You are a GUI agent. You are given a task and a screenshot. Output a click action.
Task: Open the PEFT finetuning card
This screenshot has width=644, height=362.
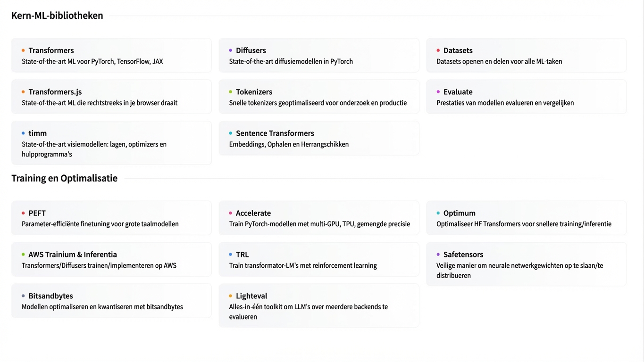tap(111, 218)
